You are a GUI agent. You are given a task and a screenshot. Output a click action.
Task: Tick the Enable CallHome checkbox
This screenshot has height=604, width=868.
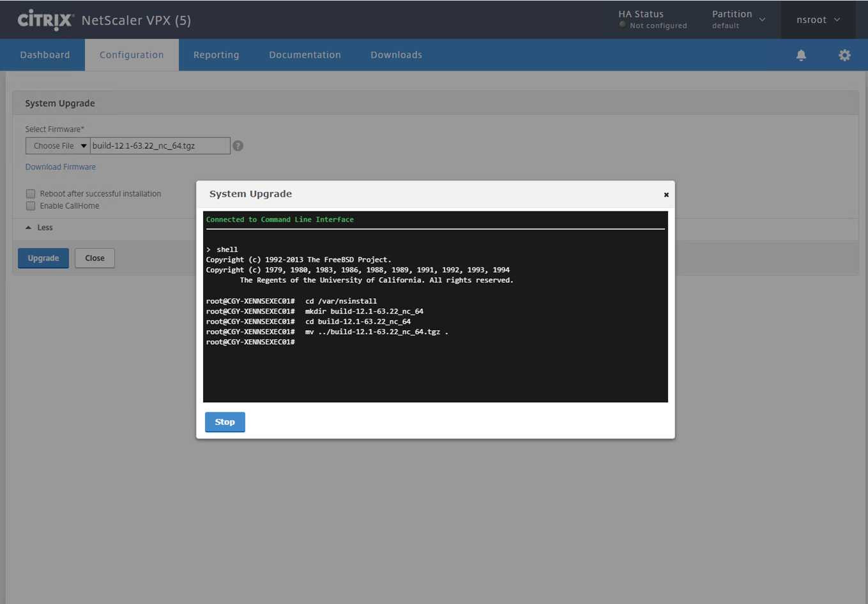31,206
